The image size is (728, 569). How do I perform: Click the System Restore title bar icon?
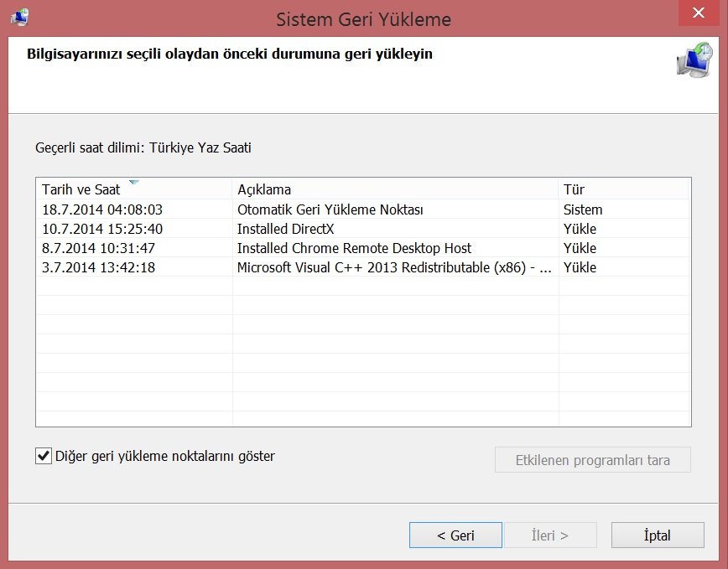click(19, 16)
